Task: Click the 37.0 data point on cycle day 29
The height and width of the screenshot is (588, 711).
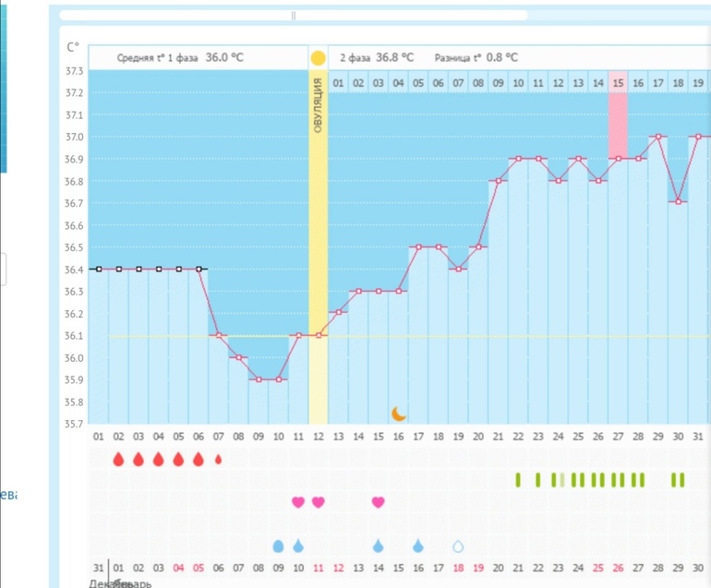Action: (x=657, y=137)
